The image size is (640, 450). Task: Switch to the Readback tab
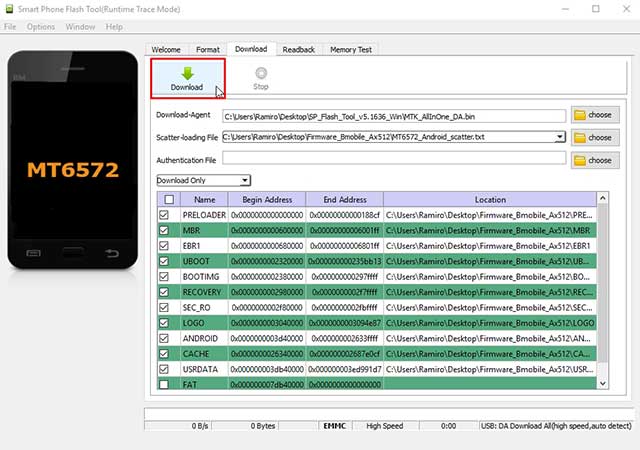coord(299,50)
